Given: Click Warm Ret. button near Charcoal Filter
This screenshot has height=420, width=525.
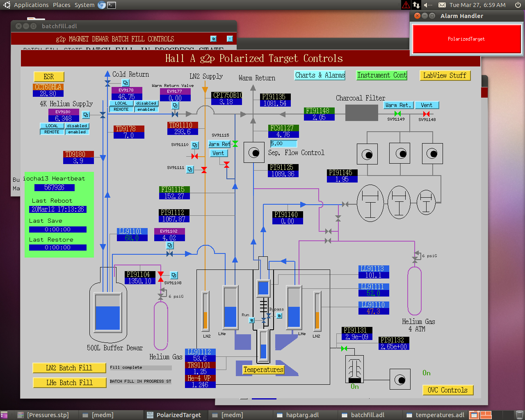Looking at the screenshot, I should [x=398, y=105].
